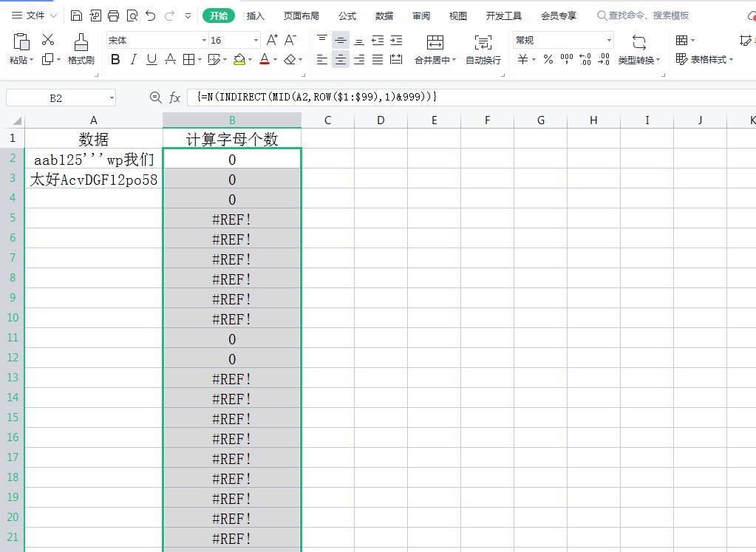Open the font name dropdown
756x552 pixels.
[205, 40]
